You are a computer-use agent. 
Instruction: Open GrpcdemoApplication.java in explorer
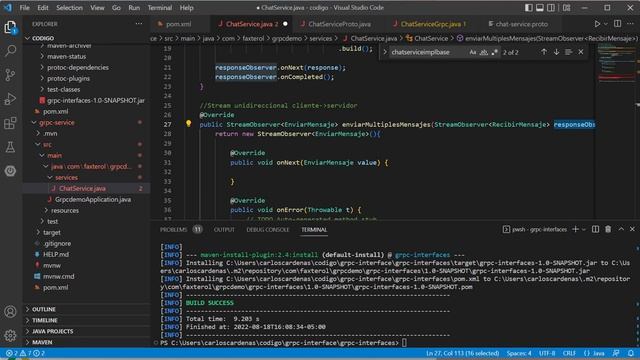coord(93,200)
